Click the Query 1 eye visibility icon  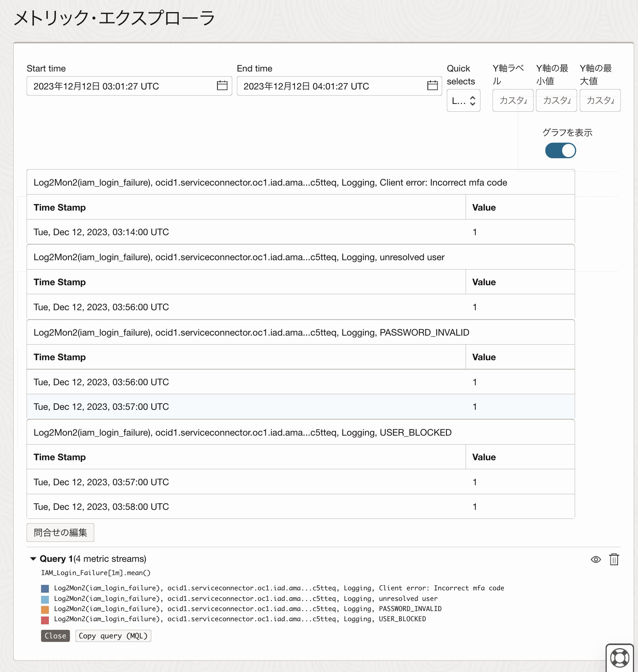pyautogui.click(x=595, y=559)
